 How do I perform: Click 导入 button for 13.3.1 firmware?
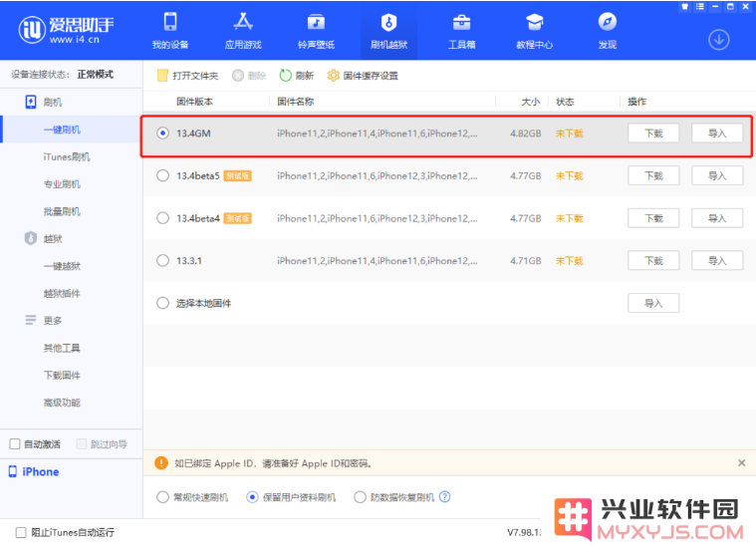717,260
